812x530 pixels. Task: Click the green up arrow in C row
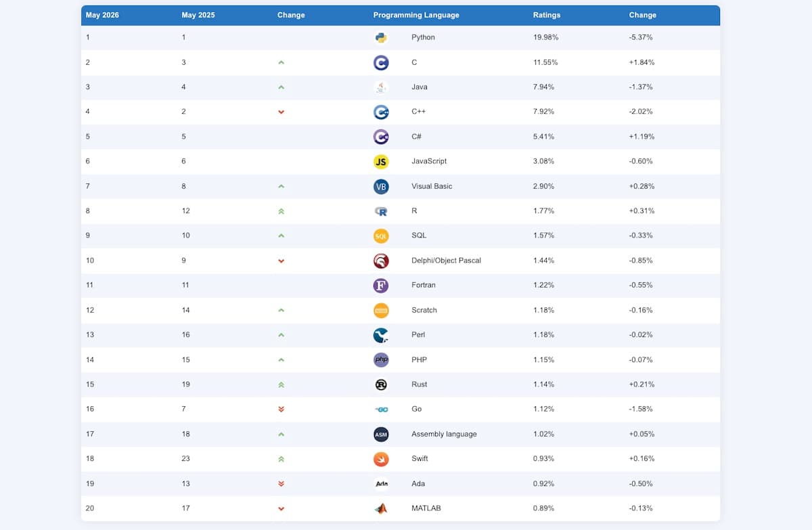pyautogui.click(x=281, y=62)
